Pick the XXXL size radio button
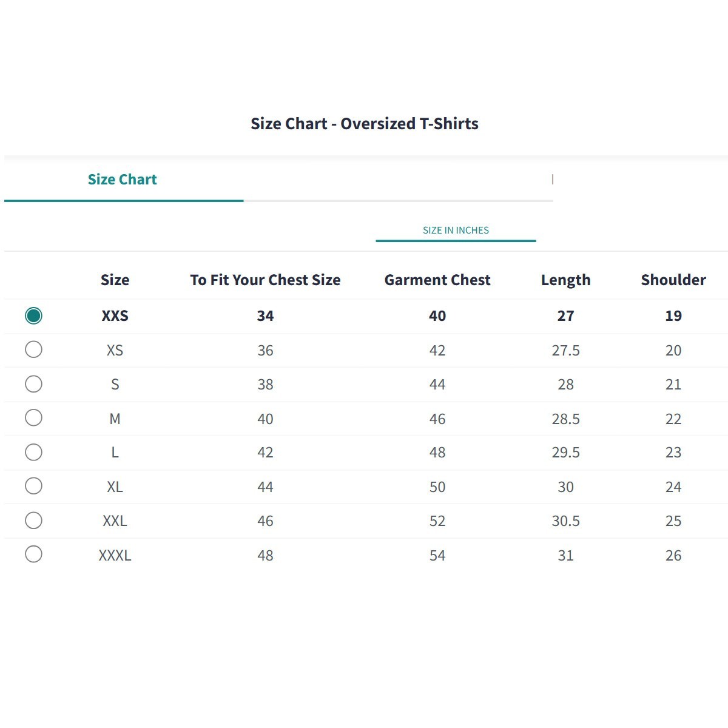 point(33,554)
